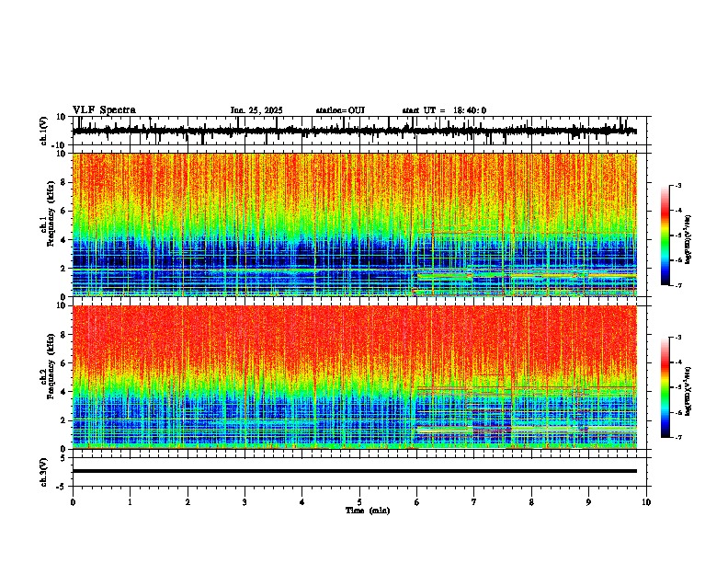This screenshot has height=563, width=728.
Task: Click the time axis tick label "1"
Action: (130, 502)
